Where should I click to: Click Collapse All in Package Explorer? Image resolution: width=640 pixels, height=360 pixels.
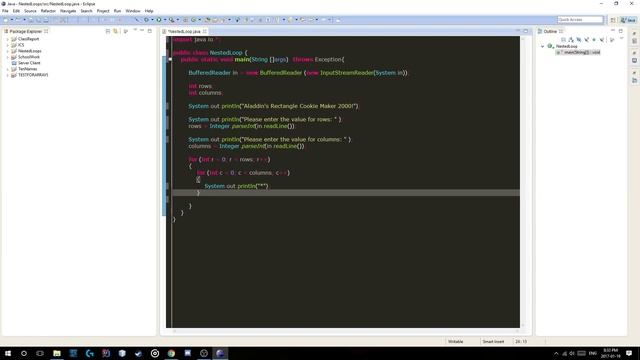pyautogui.click(x=108, y=31)
